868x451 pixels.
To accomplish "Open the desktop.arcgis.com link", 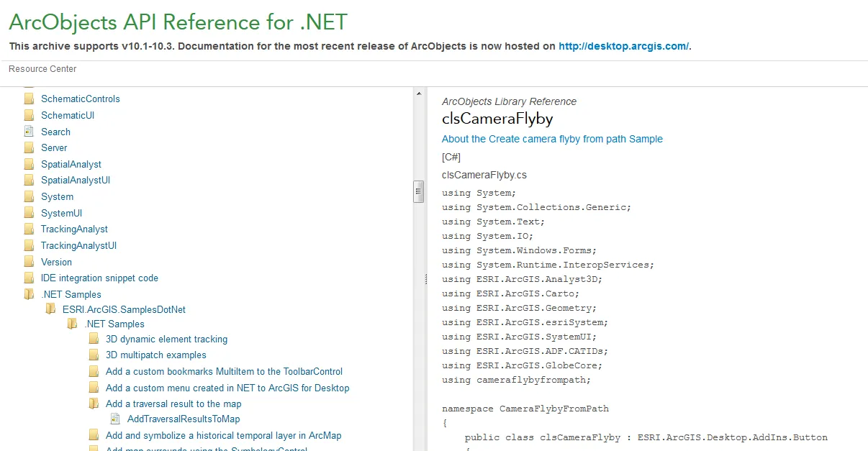I will click(x=623, y=46).
